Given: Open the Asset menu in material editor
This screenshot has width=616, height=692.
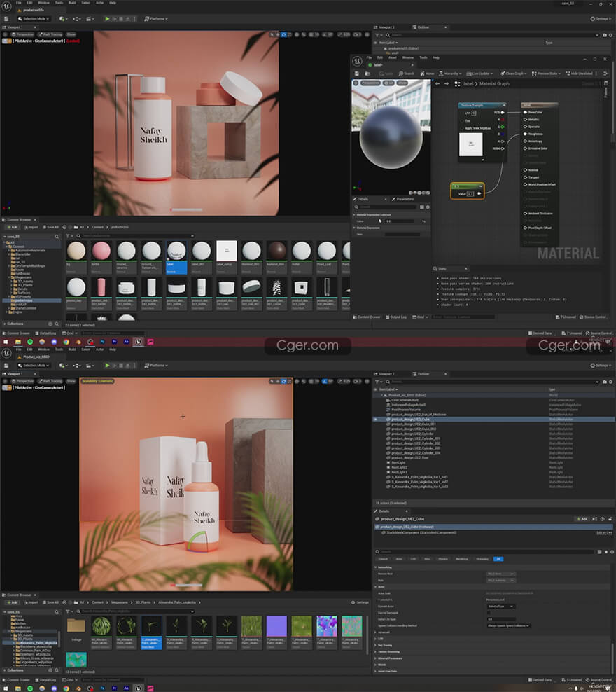Looking at the screenshot, I should (393, 57).
